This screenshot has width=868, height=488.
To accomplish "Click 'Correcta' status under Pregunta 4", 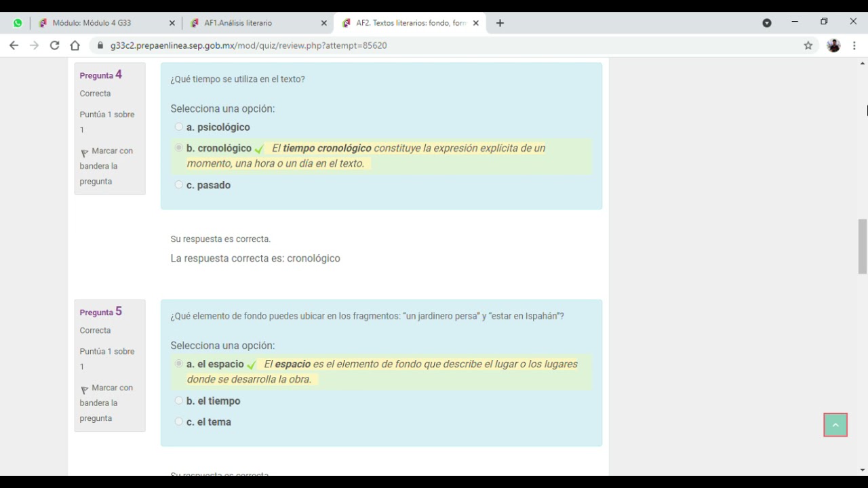I will click(95, 94).
